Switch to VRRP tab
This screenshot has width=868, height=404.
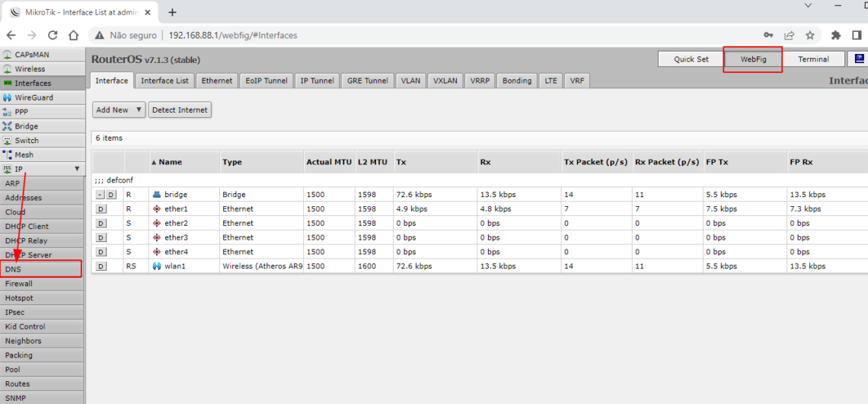pyautogui.click(x=480, y=80)
